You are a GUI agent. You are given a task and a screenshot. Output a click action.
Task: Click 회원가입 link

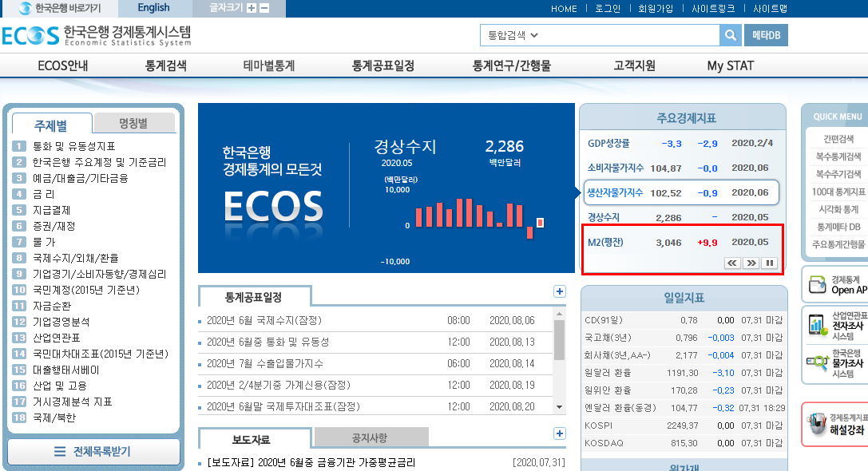(656, 8)
